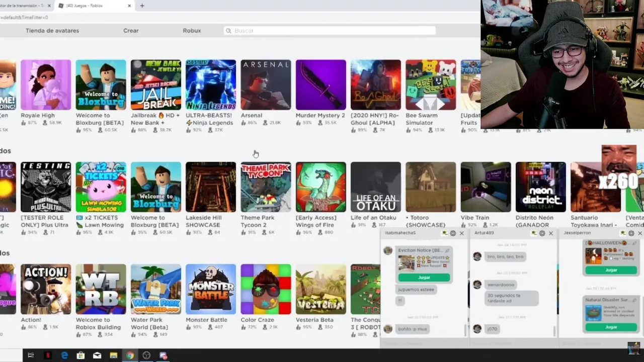Switch to OBS Studio in the taskbar

(x=146, y=355)
